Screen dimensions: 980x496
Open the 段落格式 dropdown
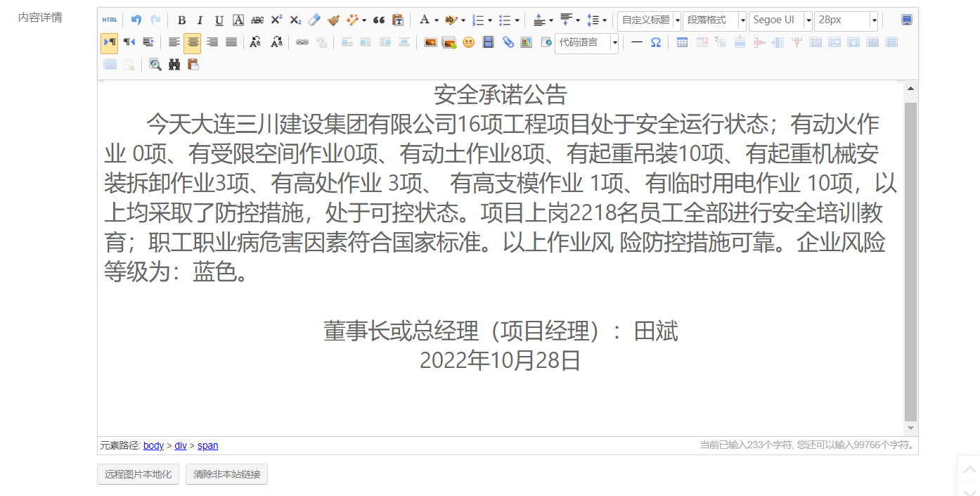pos(715,20)
